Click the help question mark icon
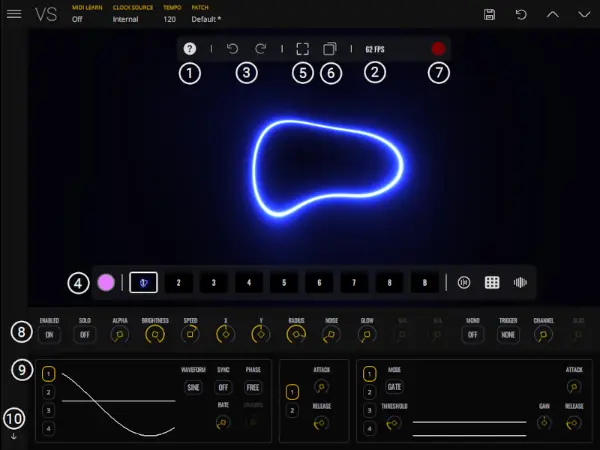This screenshot has height=450, width=600. point(190,48)
